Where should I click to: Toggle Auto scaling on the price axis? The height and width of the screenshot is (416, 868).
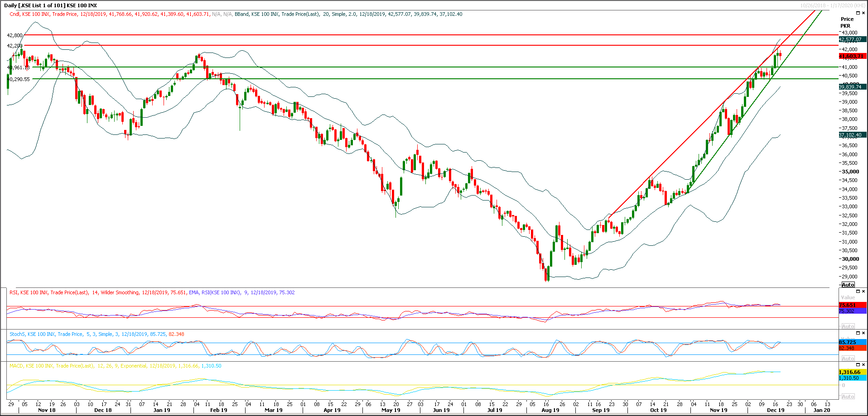848,285
